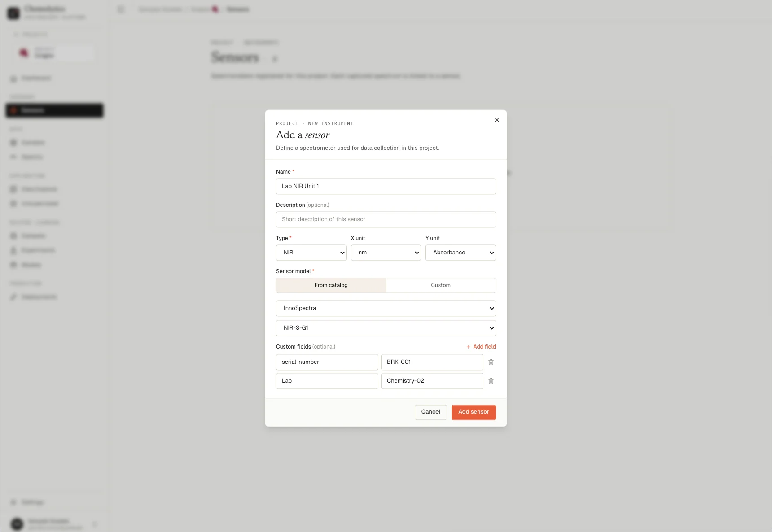Switch to the Custom sensor model tab
The width and height of the screenshot is (772, 532).
pyautogui.click(x=441, y=285)
